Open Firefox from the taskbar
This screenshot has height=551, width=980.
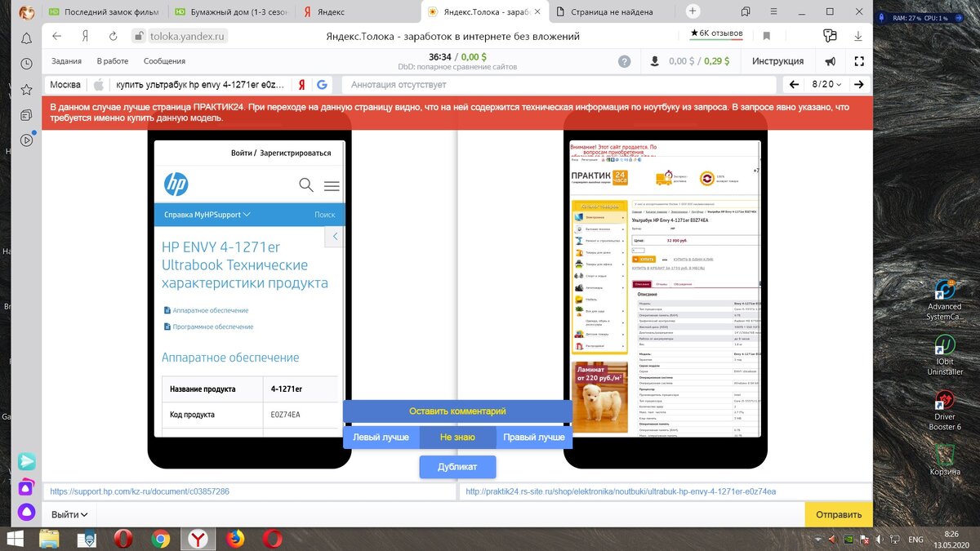click(235, 539)
